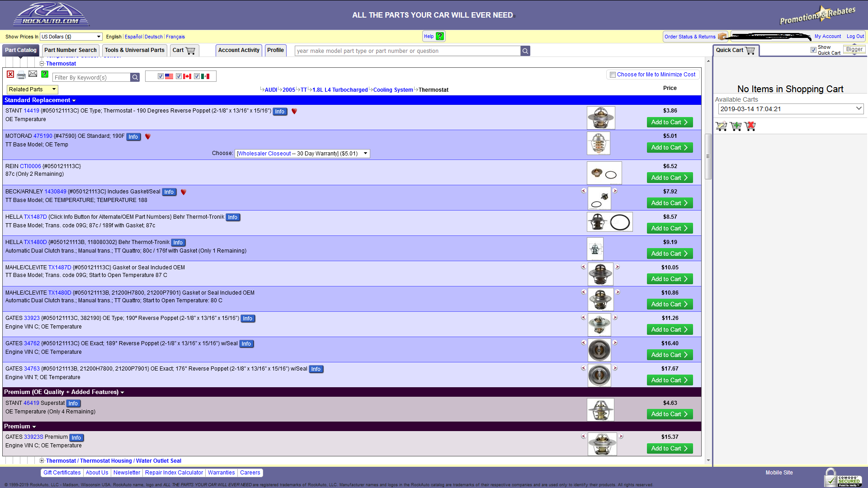Click the add new cart green plus icon
Image resolution: width=868 pixels, height=488 pixels.
736,126
